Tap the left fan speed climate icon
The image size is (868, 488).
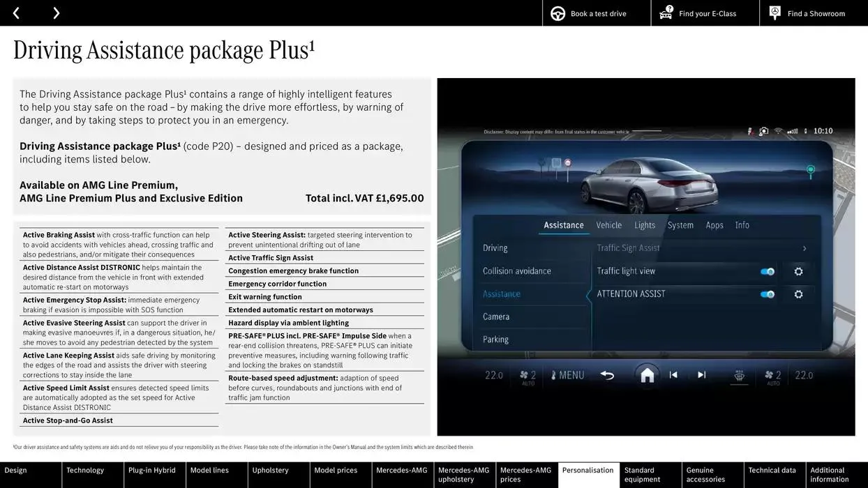pos(528,374)
